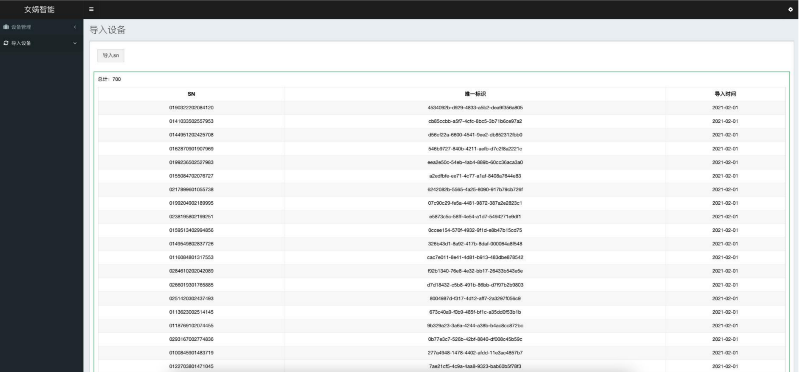
Task: Select the 导入设备 sidebar menu item
Action: [41, 43]
